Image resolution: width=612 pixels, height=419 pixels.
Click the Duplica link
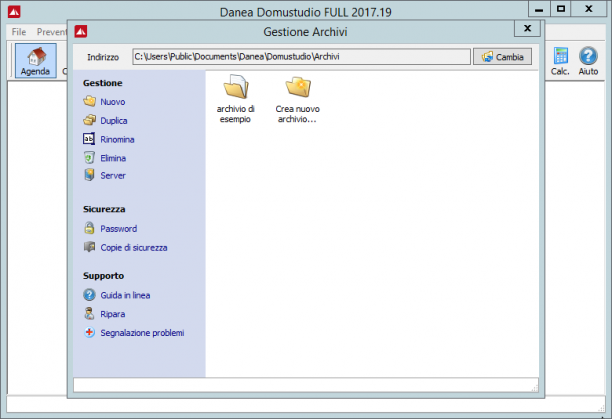click(114, 121)
